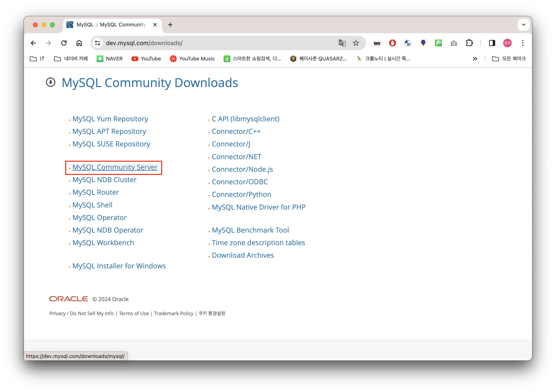Click the home icon in toolbar
The image size is (556, 392).
coord(79,43)
